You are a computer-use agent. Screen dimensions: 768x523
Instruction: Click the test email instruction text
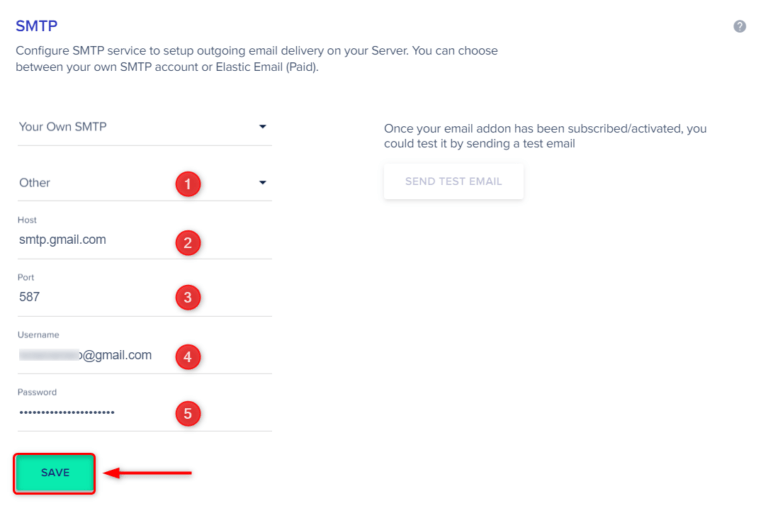(545, 137)
